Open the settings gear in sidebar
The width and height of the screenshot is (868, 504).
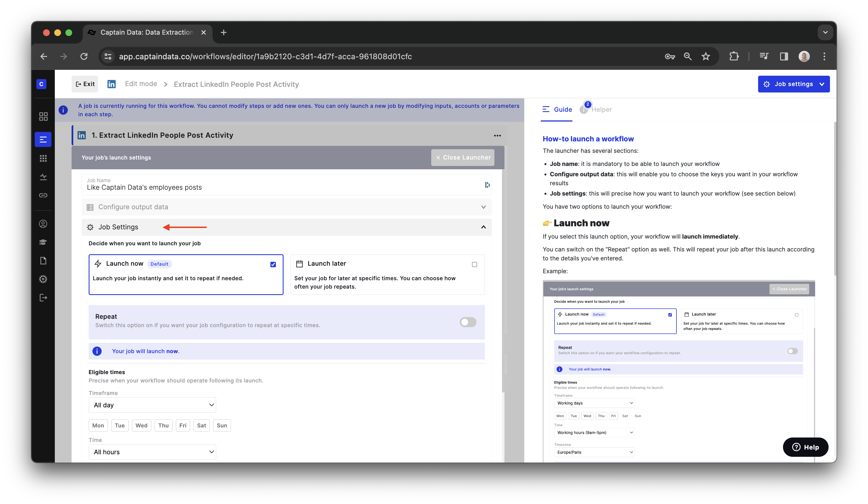coord(43,279)
